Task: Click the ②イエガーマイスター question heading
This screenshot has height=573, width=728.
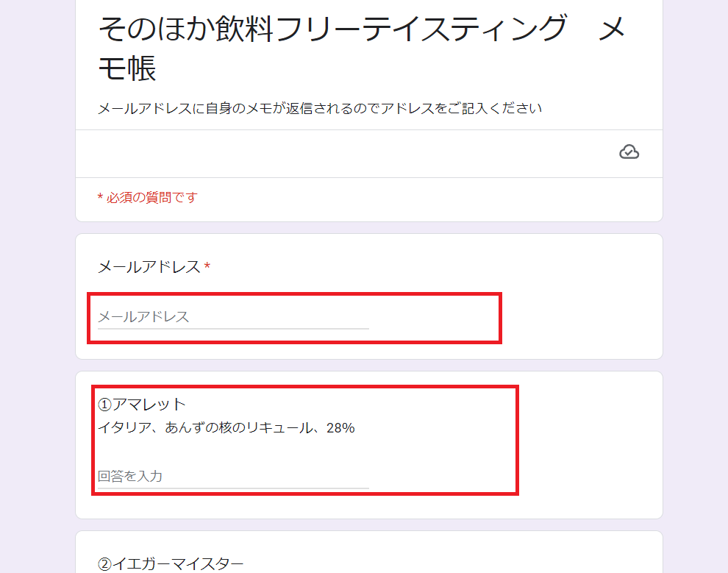Action: (x=171, y=563)
